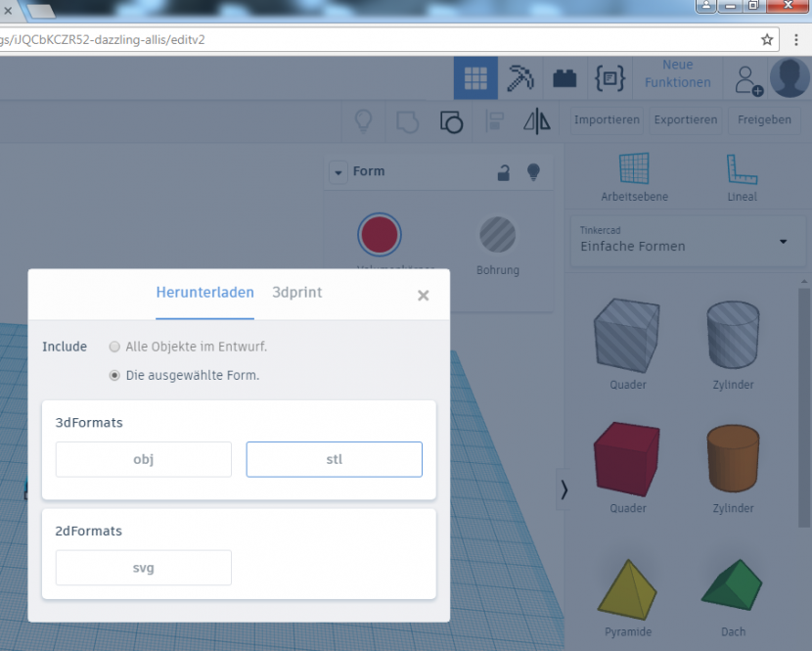Select the mirror tool in the toolbar
The width and height of the screenshot is (812, 651).
(536, 120)
